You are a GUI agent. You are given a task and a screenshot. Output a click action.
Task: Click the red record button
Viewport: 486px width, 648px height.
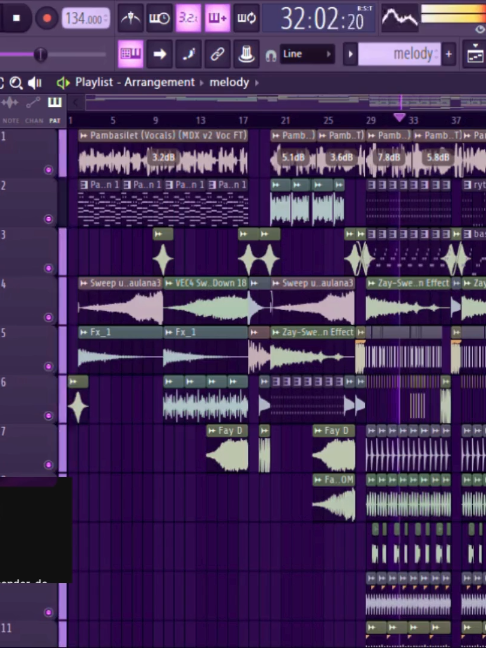pyautogui.click(x=47, y=18)
